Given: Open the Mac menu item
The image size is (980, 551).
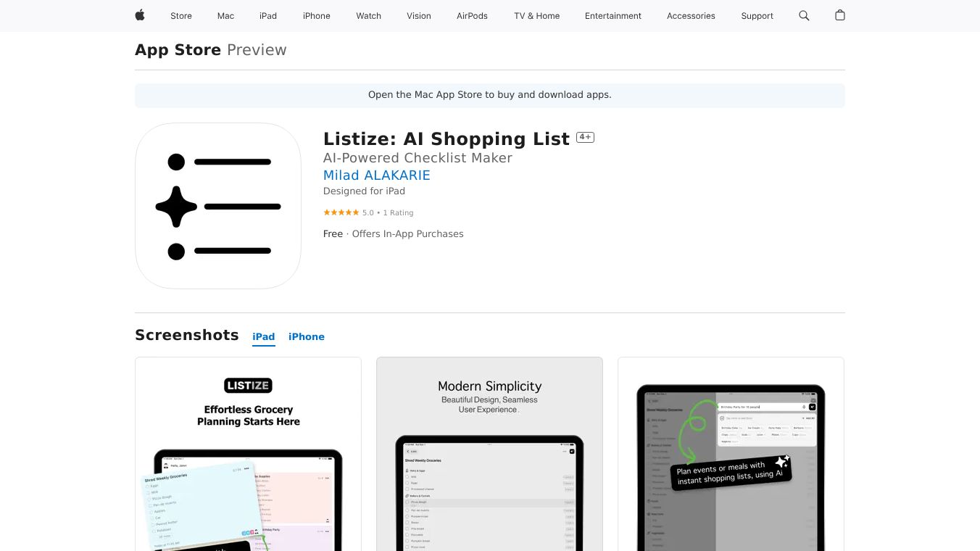Looking at the screenshot, I should coord(226,16).
